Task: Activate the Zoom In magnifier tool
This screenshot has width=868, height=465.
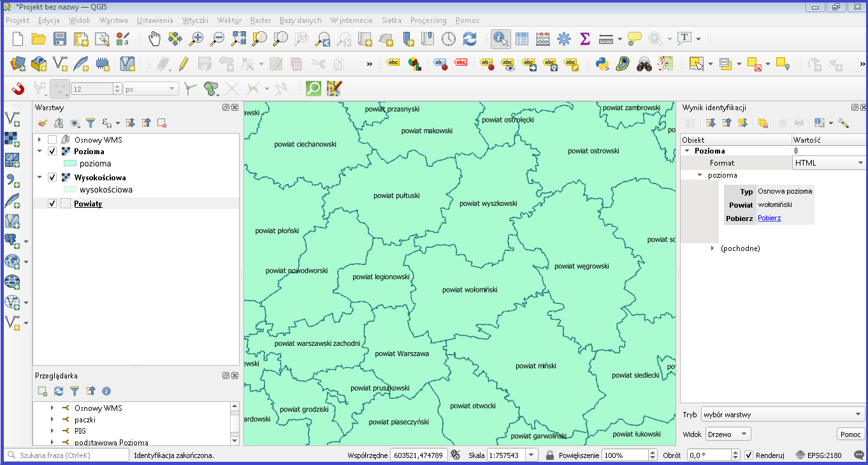Action: pyautogui.click(x=196, y=39)
